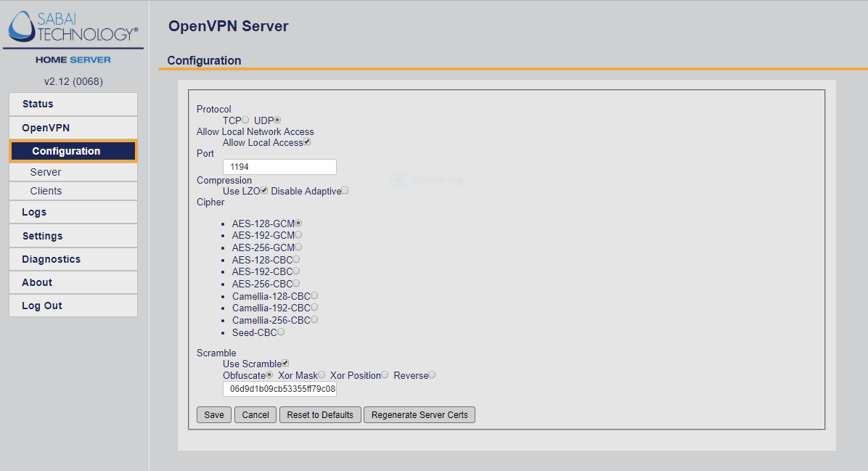Toggle the Use LZO checkbox
Screen dimensions: 868x471
click(x=264, y=190)
